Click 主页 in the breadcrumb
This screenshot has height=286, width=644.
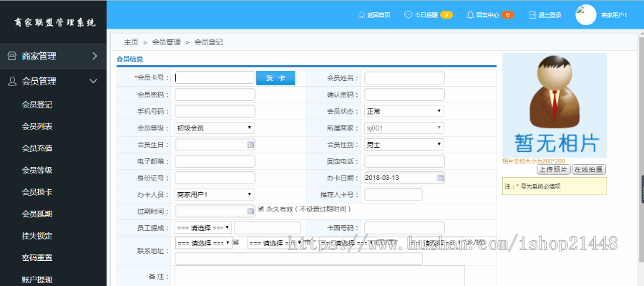click(x=131, y=42)
